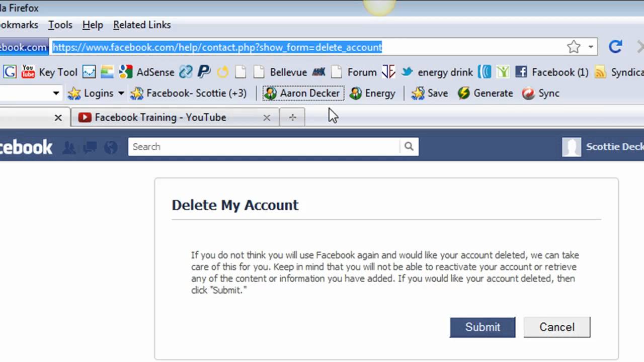The width and height of the screenshot is (644, 362).
Task: Open the address bar history dropdown arrow
Action: tap(591, 47)
